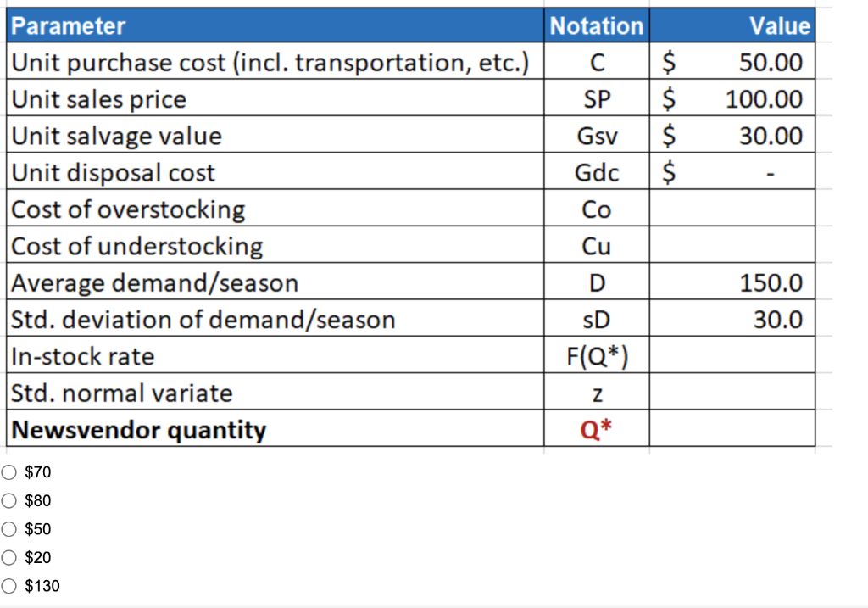
Task: Select the empty Cost of overstocking value cell
Action: pos(732,209)
